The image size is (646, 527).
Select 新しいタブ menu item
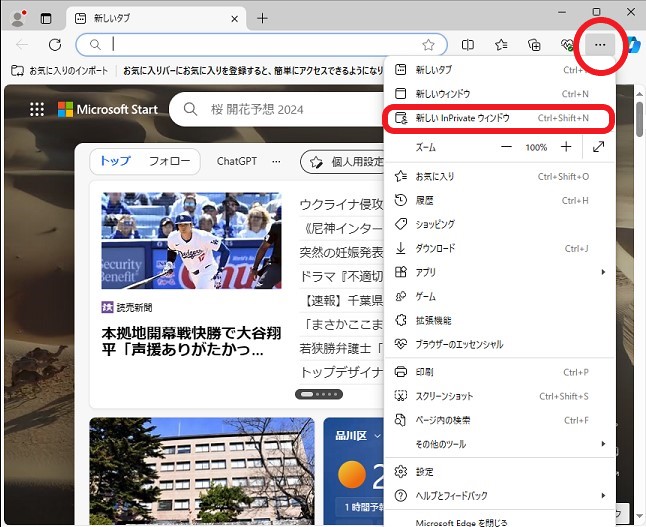click(x=499, y=70)
